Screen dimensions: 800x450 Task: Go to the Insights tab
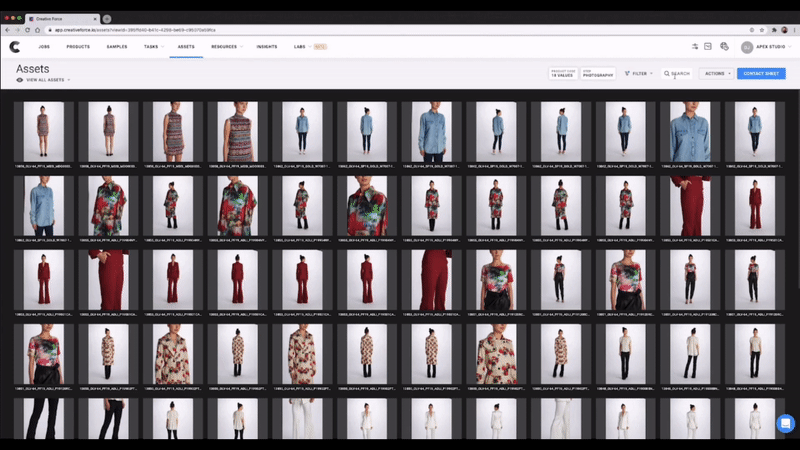(x=267, y=47)
